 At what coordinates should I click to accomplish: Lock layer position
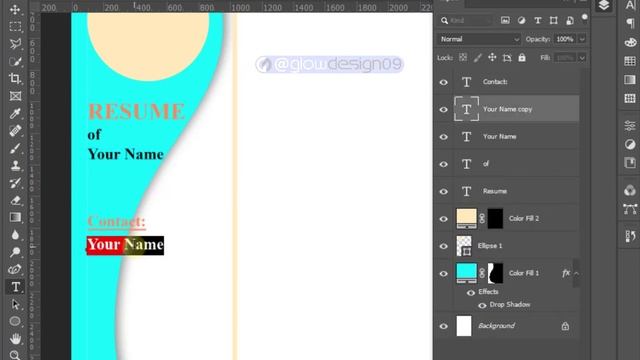tap(492, 58)
